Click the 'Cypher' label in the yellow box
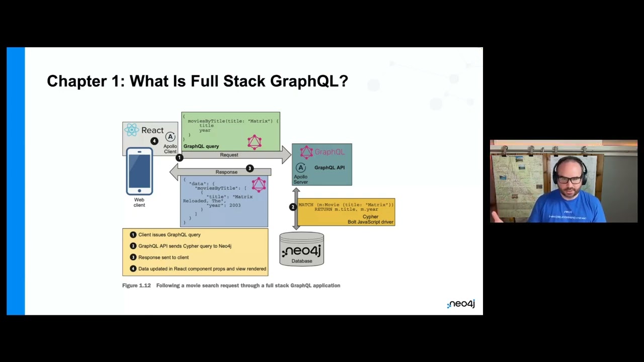Screen dimensions: 644x362 point(370,217)
